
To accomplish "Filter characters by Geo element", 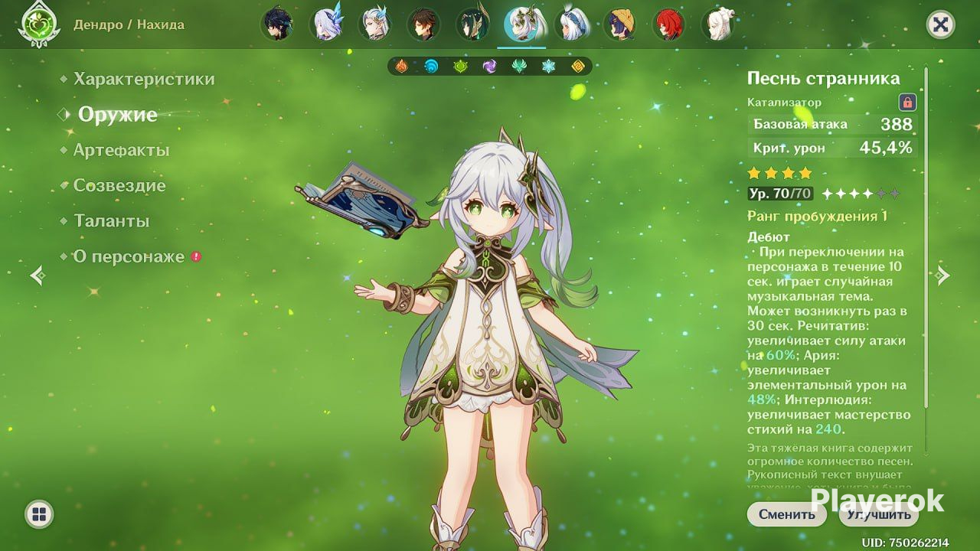I will point(578,67).
